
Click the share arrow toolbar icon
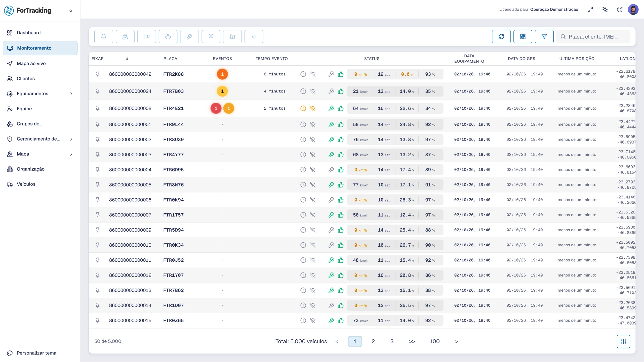pyautogui.click(x=254, y=37)
